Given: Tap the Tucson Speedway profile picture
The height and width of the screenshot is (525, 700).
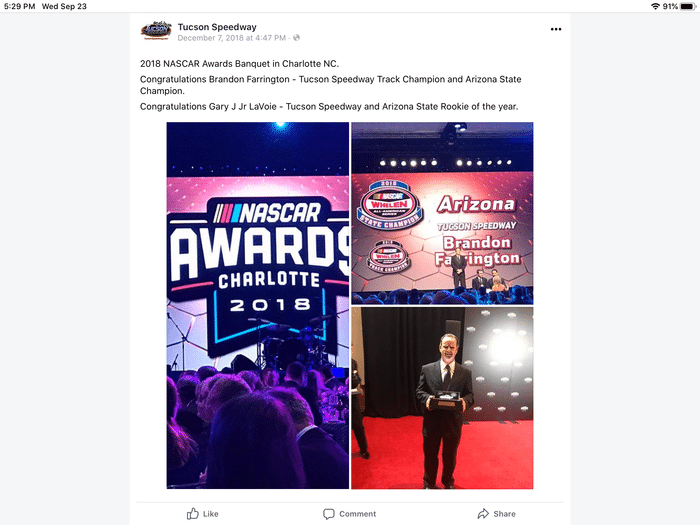Looking at the screenshot, I should click(156, 30).
